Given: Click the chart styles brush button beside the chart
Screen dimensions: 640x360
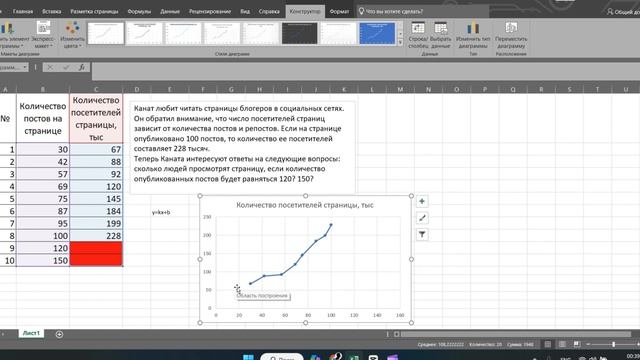Looking at the screenshot, I should [x=422, y=218].
